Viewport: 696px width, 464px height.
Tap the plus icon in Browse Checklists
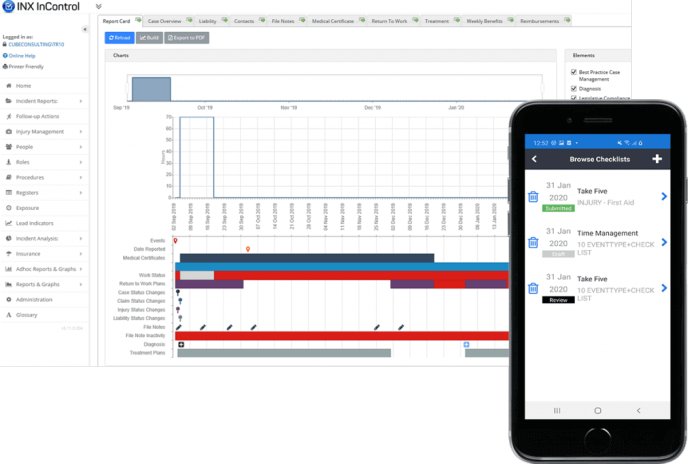[x=657, y=159]
